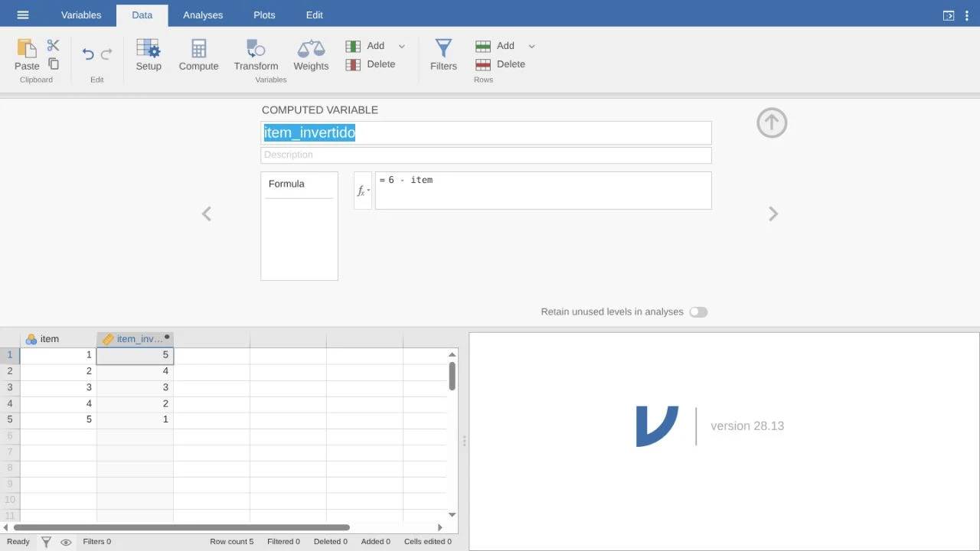Click the formula box containing 6 - item
The width and height of the screenshot is (980, 551).
tap(543, 191)
